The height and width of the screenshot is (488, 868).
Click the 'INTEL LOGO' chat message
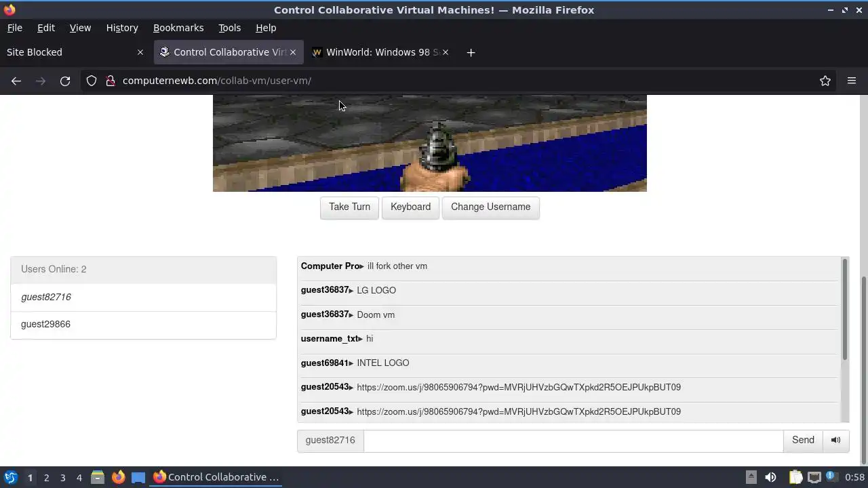pyautogui.click(x=382, y=363)
